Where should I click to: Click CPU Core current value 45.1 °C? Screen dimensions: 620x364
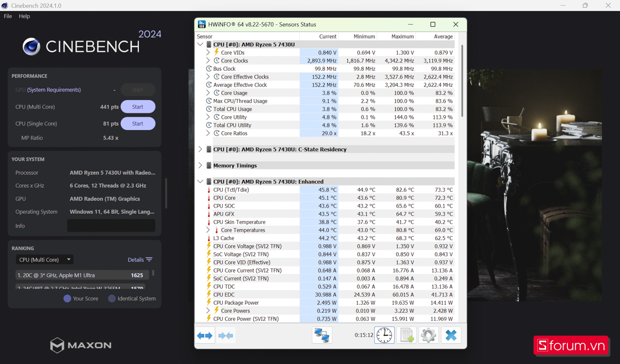[x=327, y=198]
